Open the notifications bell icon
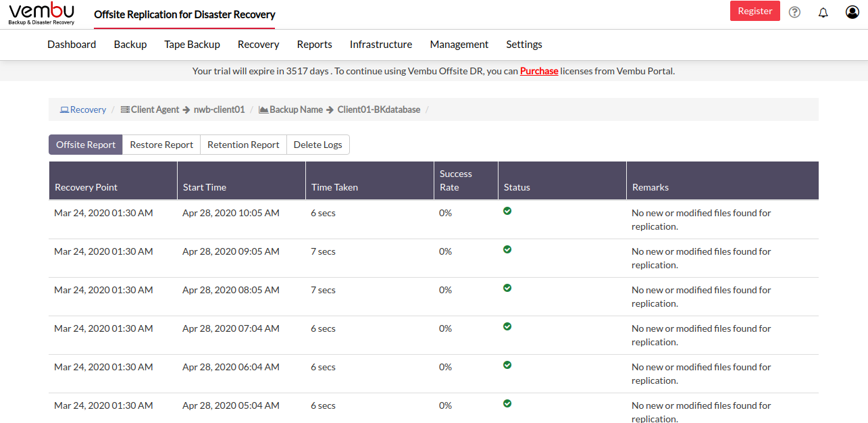Screen dimensions: 868x423 (x=823, y=12)
